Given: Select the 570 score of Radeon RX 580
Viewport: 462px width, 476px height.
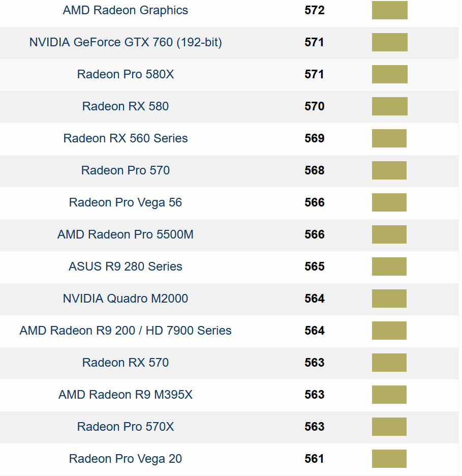Looking at the screenshot, I should coord(315,106).
